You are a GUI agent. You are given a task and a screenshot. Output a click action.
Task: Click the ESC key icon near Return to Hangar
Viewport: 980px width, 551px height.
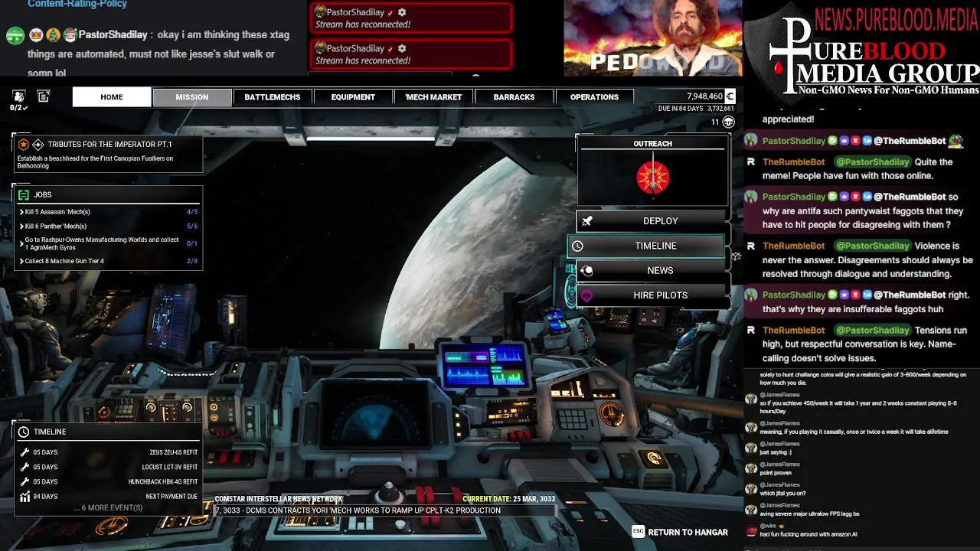click(x=639, y=532)
